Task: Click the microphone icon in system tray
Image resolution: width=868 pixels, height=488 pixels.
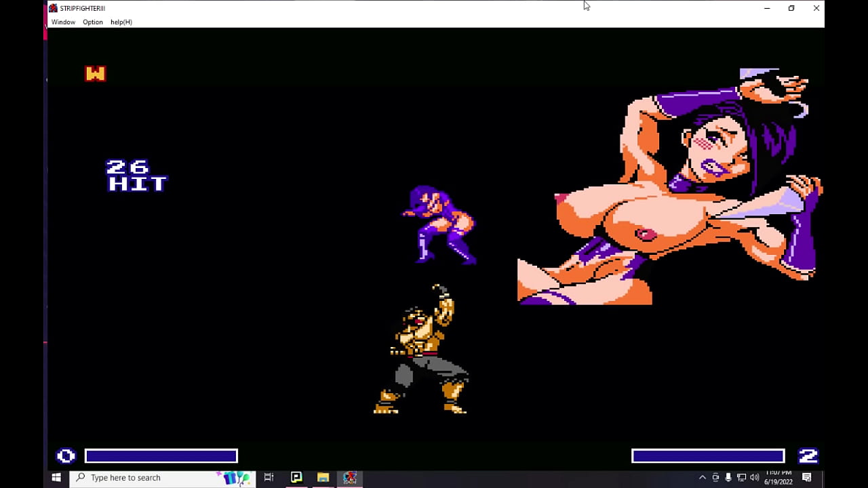Action: (x=728, y=478)
